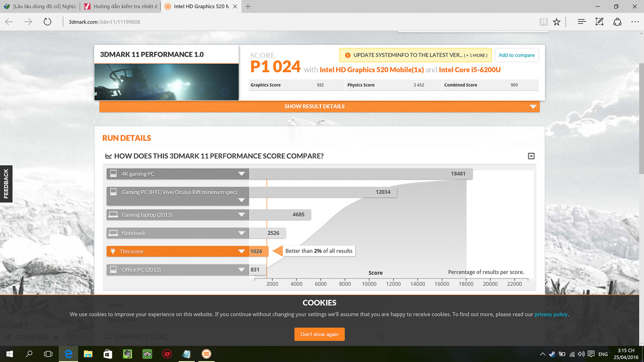Open the volume control icon
644x362 pixels.
[582, 354]
